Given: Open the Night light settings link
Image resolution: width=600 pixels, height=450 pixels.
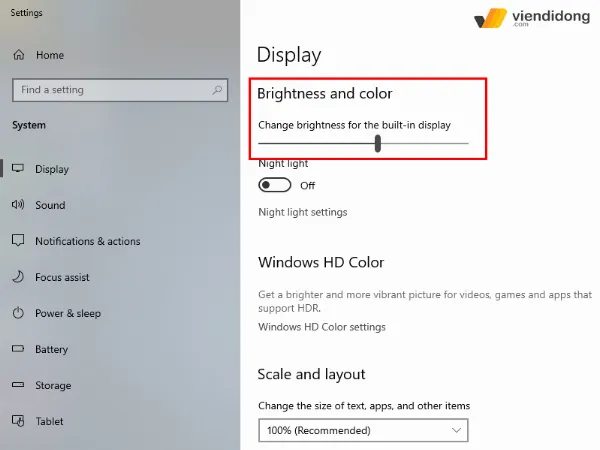Looking at the screenshot, I should tap(303, 212).
